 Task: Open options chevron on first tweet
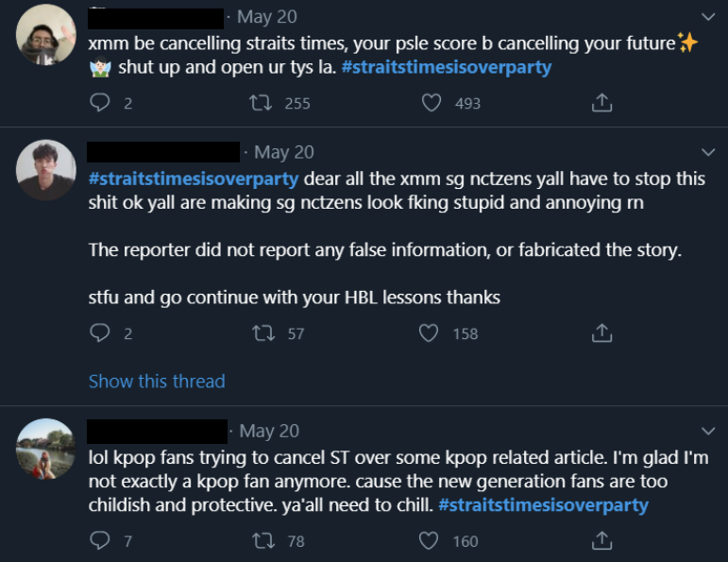709,16
